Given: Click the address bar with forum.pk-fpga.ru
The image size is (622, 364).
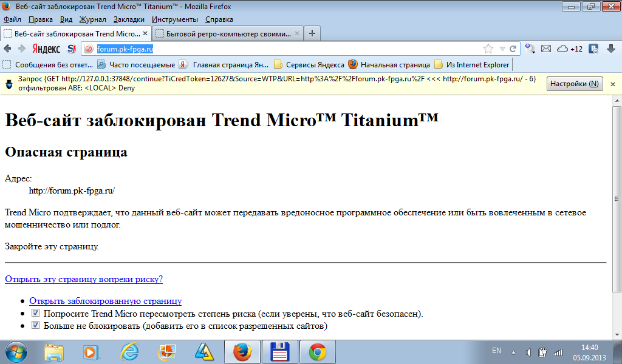Looking at the screenshot, I should [x=285, y=49].
